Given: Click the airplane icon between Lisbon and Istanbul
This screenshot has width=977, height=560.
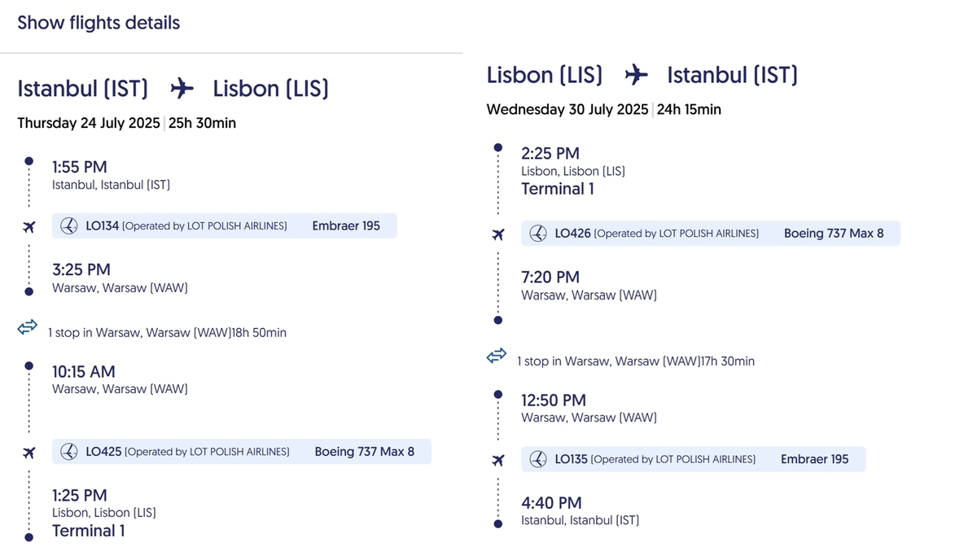Looking at the screenshot, I should (x=637, y=75).
